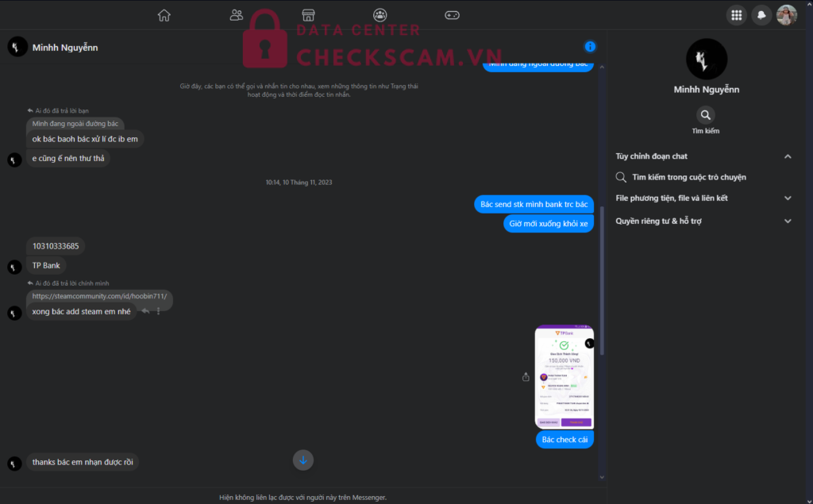Click the reply arrow beside steam message

pyautogui.click(x=146, y=311)
